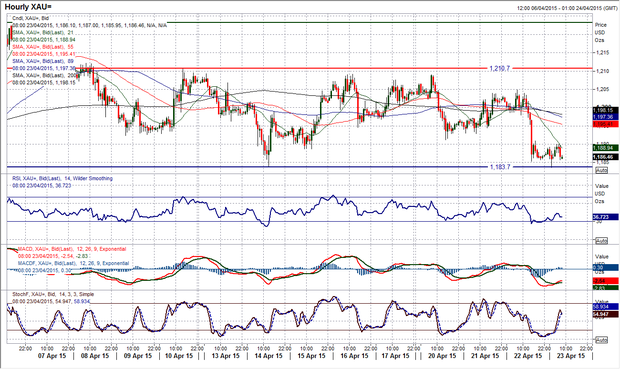Click the MACD Exponential legend label
The image size is (620, 369).
72,249
